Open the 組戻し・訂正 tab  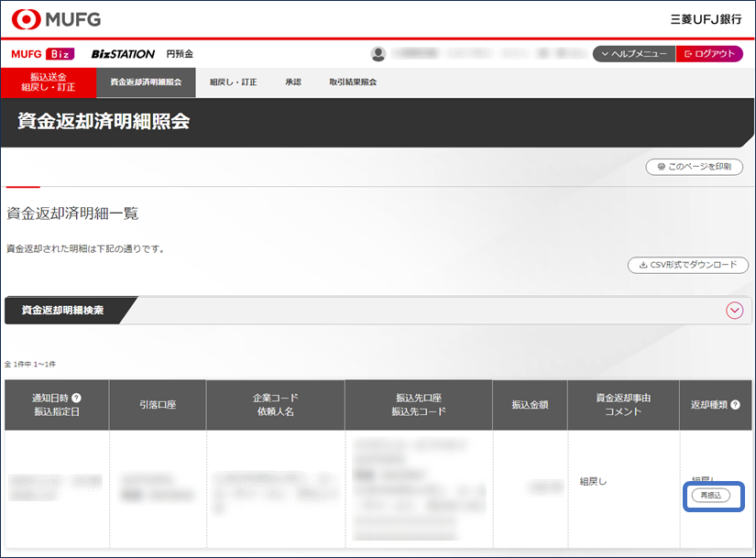click(233, 82)
